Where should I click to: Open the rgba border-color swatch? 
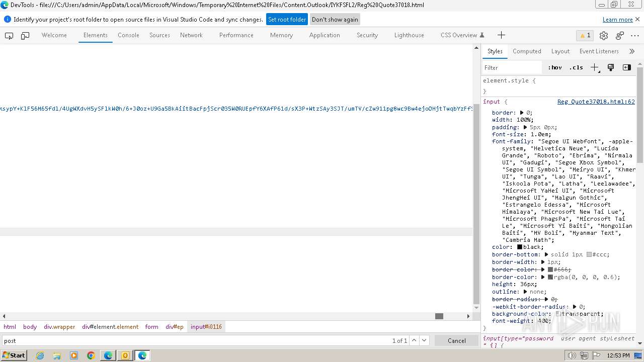coord(550,277)
